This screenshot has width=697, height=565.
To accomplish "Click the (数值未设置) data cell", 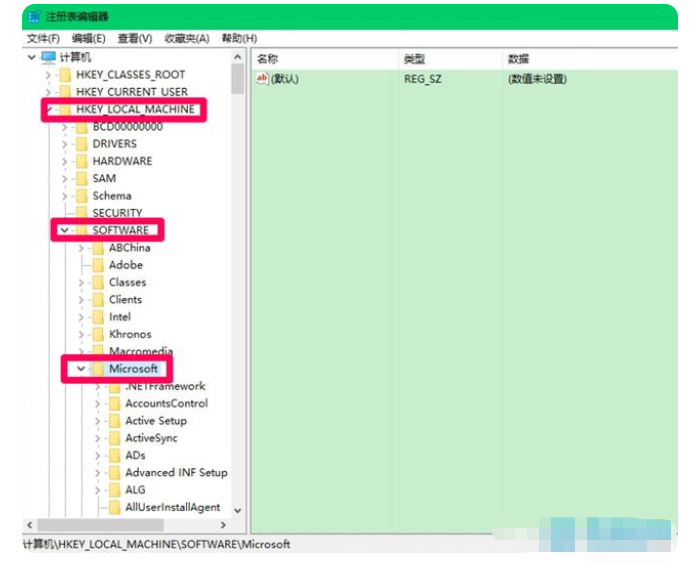I will pos(537,79).
